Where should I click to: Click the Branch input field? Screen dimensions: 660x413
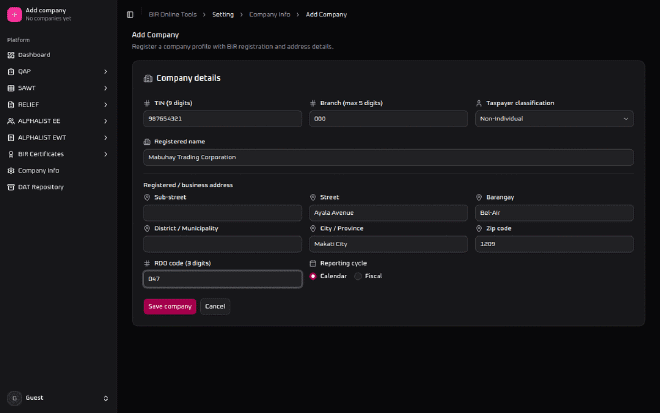388,119
